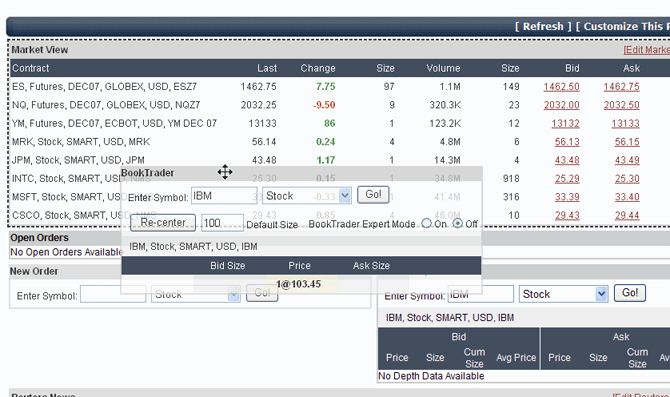This screenshot has width=670, height=397.
Task: Click the ES change value 7.75
Action: 325,87
